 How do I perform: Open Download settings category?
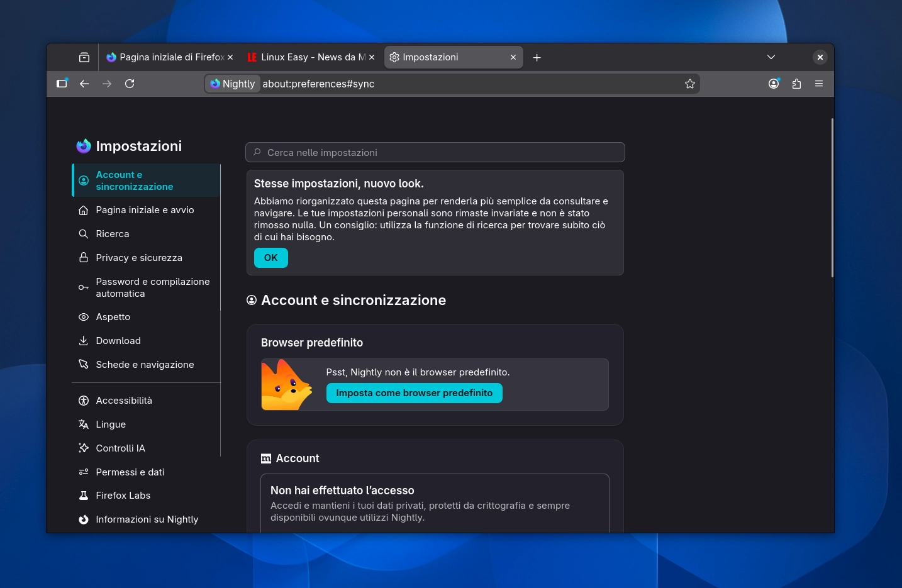pyautogui.click(x=146, y=341)
